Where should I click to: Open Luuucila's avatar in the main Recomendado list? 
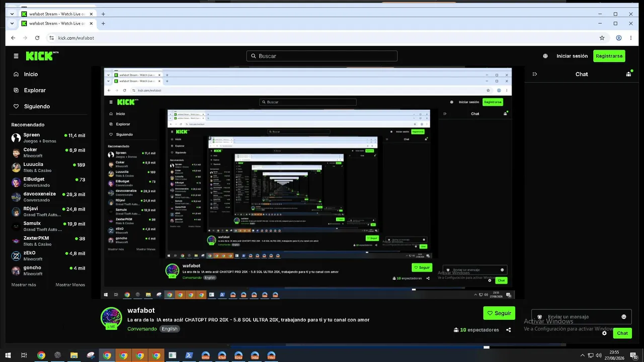[x=16, y=167]
